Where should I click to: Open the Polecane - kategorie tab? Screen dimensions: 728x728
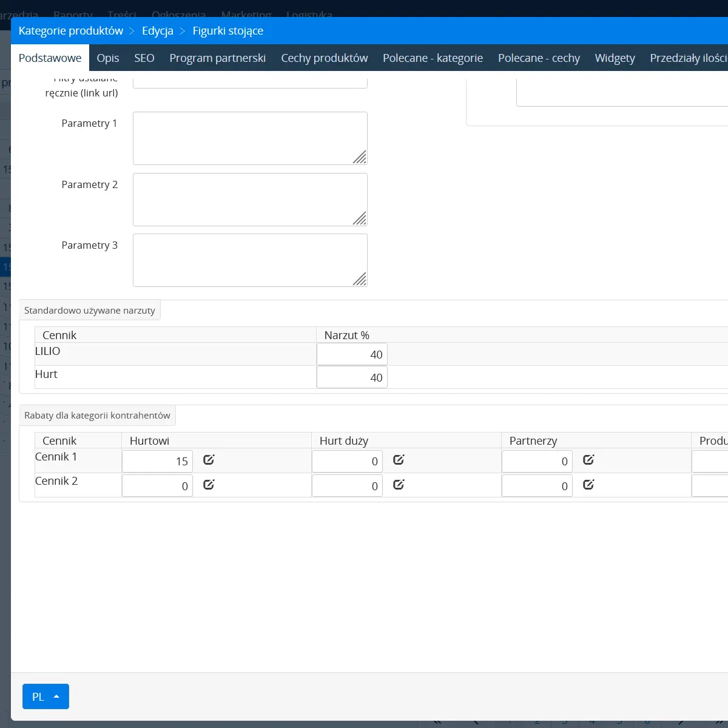pos(433,58)
